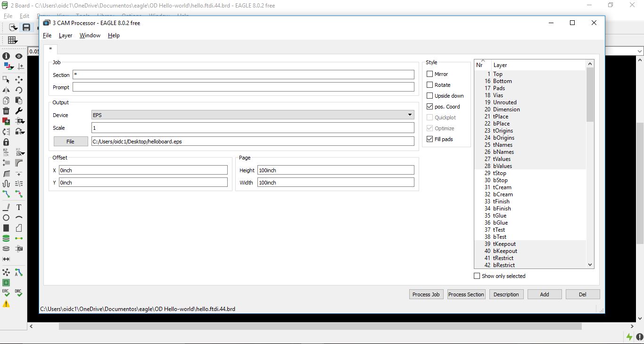The image size is (644, 344).
Task: Select the Move tool
Action: coord(19,80)
